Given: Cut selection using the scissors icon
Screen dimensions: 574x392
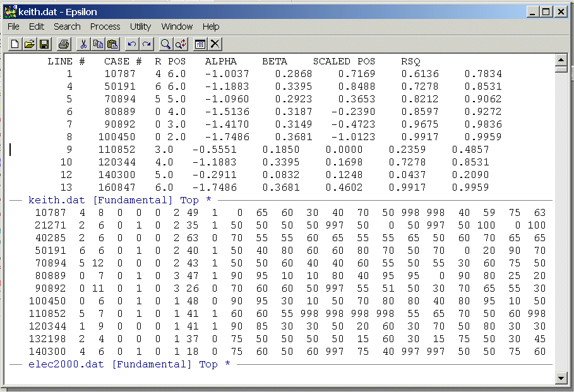Looking at the screenshot, I should click(x=83, y=44).
